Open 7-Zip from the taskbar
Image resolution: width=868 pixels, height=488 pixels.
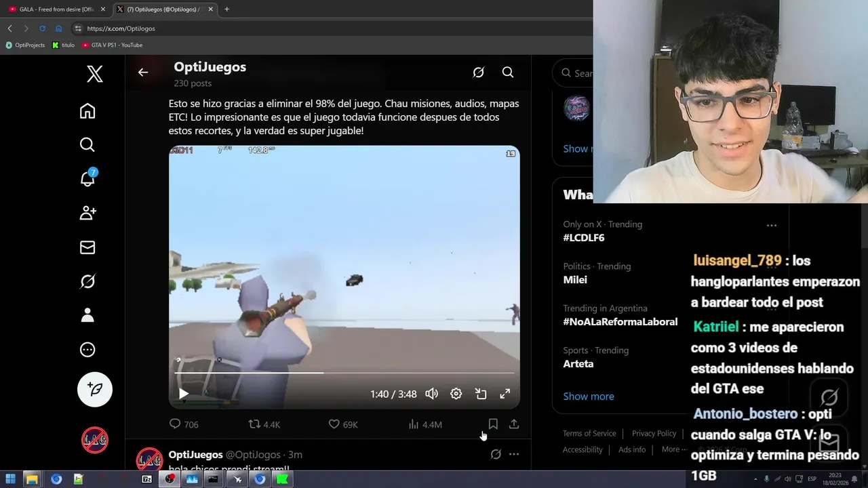(x=146, y=479)
